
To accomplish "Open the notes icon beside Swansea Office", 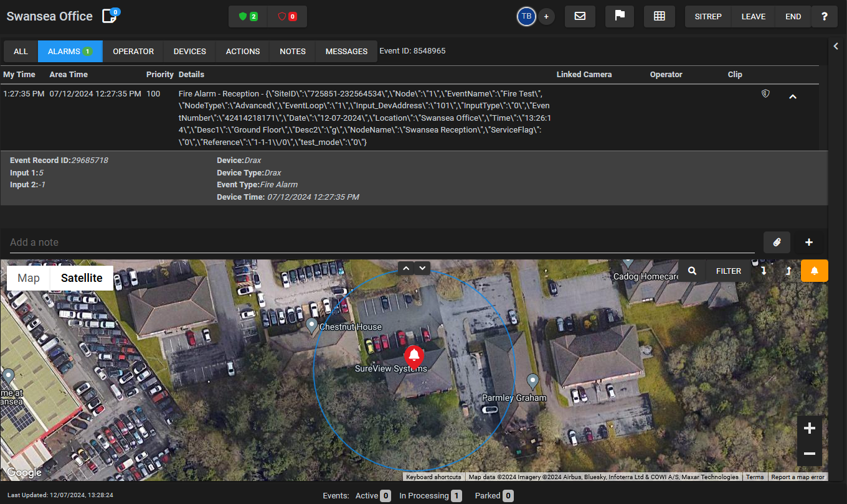I will click(110, 16).
